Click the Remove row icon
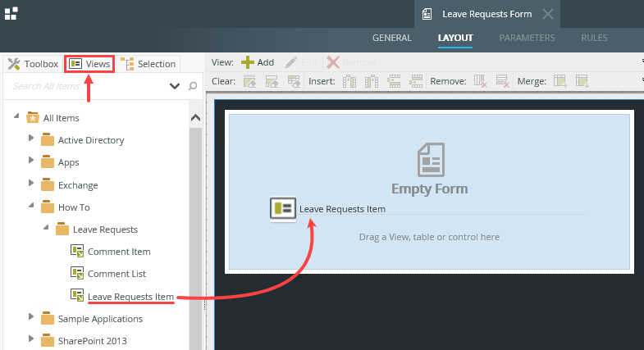The height and width of the screenshot is (350, 644). coord(503,81)
